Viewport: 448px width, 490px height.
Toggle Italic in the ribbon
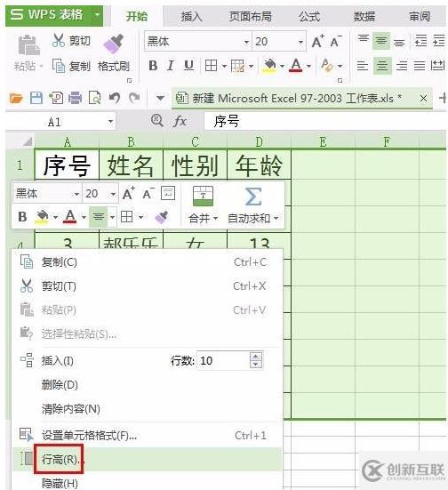(171, 66)
